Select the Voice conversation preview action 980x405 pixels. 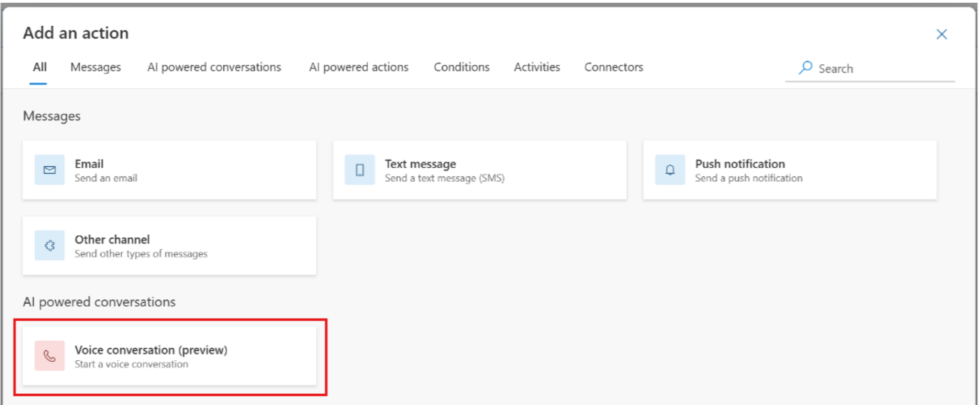pos(169,356)
